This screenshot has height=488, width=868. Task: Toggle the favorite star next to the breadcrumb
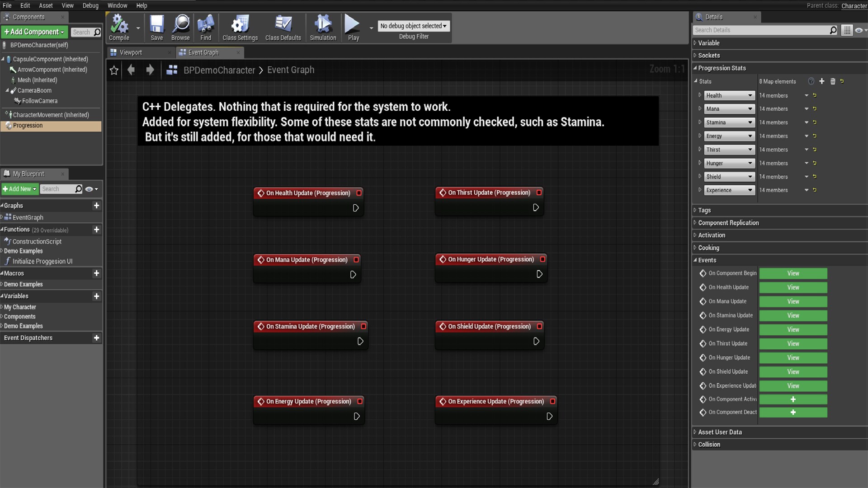click(x=113, y=70)
